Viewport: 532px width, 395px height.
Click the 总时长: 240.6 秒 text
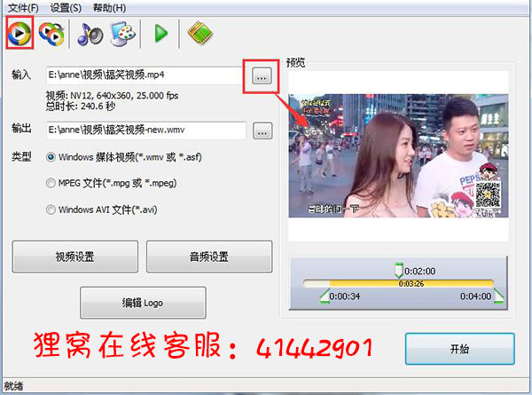coord(81,107)
